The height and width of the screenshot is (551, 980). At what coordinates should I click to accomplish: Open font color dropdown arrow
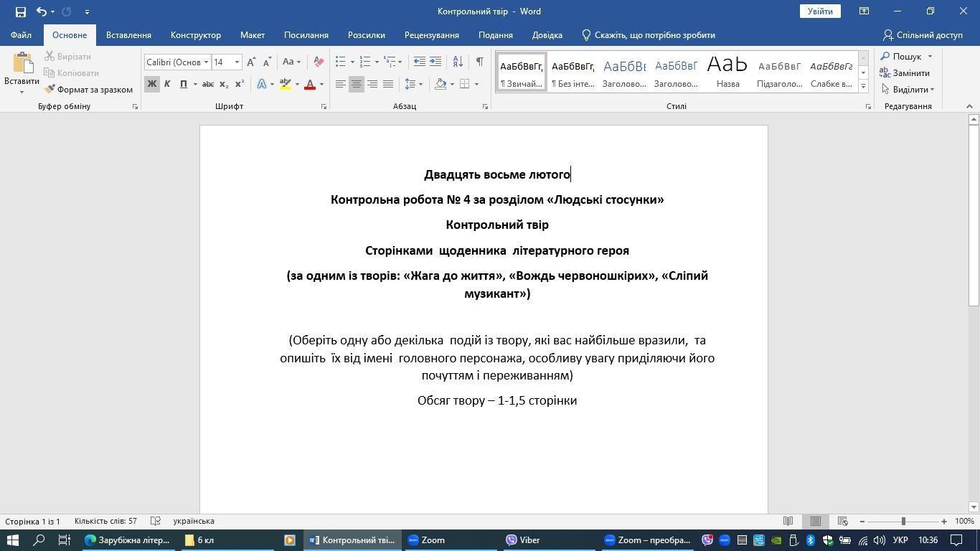click(x=321, y=84)
